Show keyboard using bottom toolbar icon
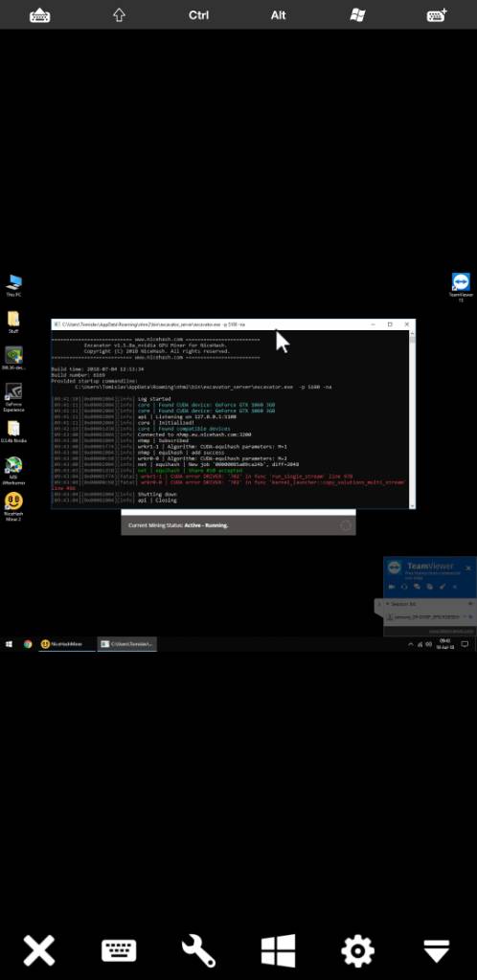This screenshot has height=980, width=477. (119, 950)
